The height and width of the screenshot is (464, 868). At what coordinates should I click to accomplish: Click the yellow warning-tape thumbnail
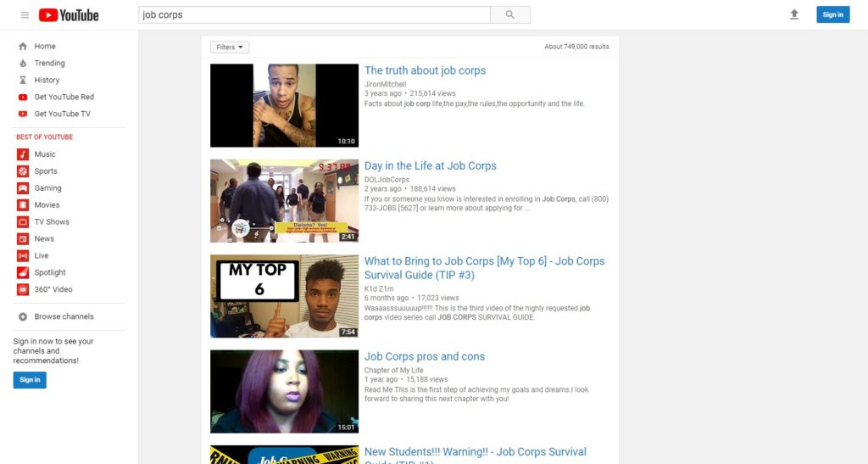[x=285, y=455]
